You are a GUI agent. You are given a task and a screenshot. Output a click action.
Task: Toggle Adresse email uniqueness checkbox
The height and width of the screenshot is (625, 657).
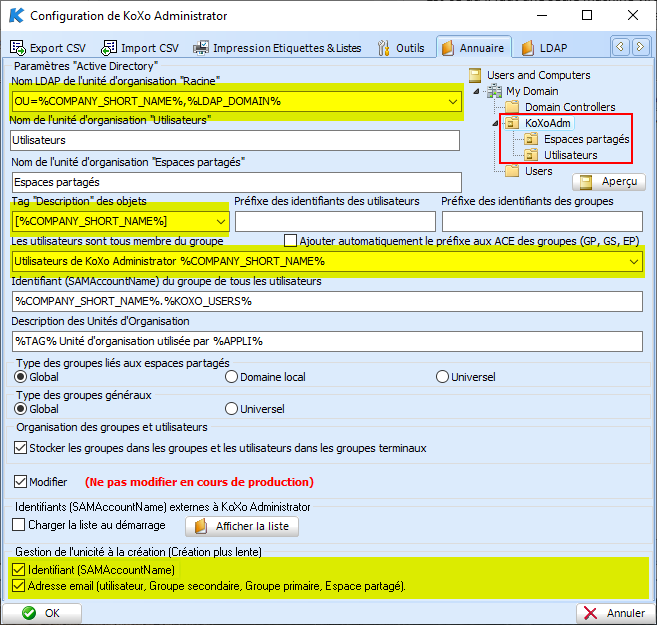click(18, 586)
